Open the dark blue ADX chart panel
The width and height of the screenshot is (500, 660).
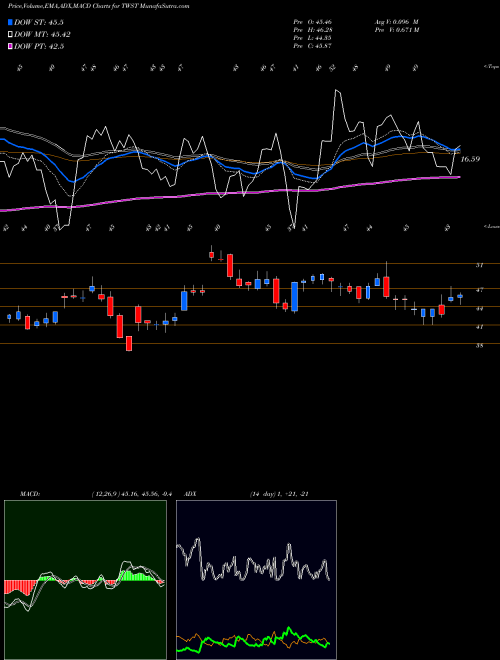[256, 580]
